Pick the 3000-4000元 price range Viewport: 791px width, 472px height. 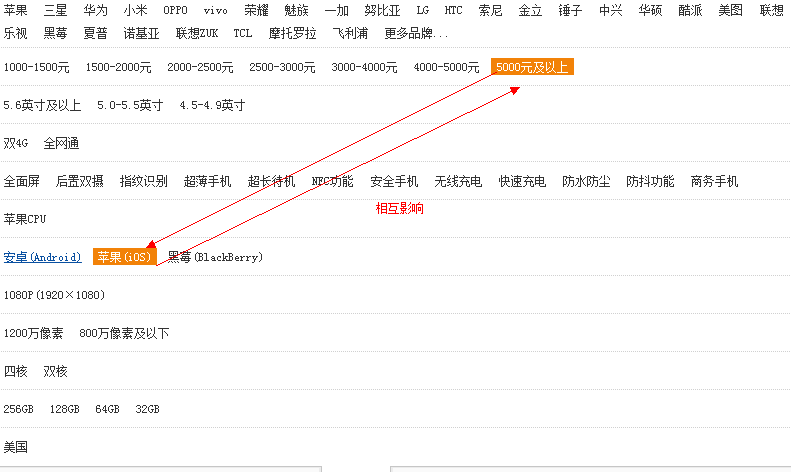coord(364,67)
